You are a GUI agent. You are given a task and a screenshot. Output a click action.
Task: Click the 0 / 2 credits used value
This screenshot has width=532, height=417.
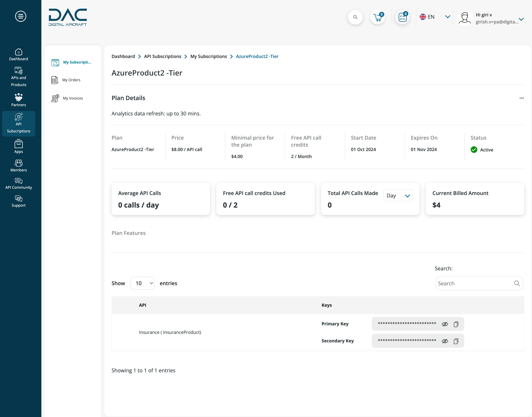(230, 205)
